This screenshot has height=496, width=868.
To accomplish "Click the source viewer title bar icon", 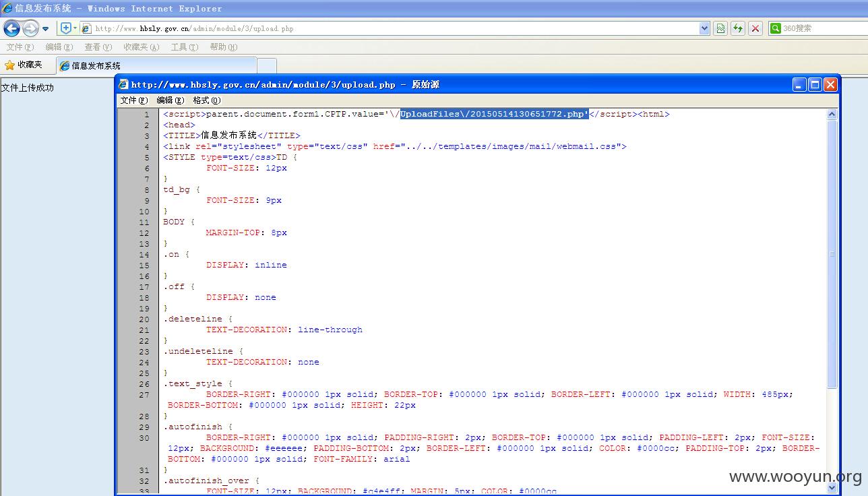I will point(123,84).
